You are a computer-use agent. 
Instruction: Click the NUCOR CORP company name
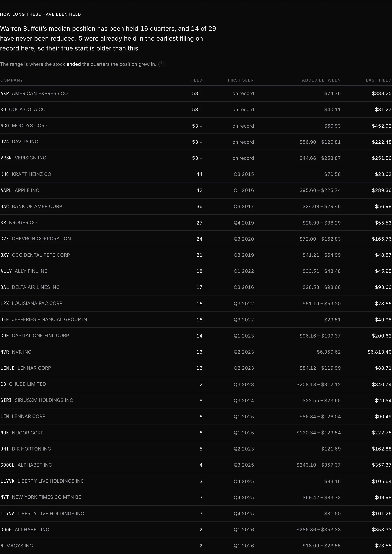[x=28, y=433]
